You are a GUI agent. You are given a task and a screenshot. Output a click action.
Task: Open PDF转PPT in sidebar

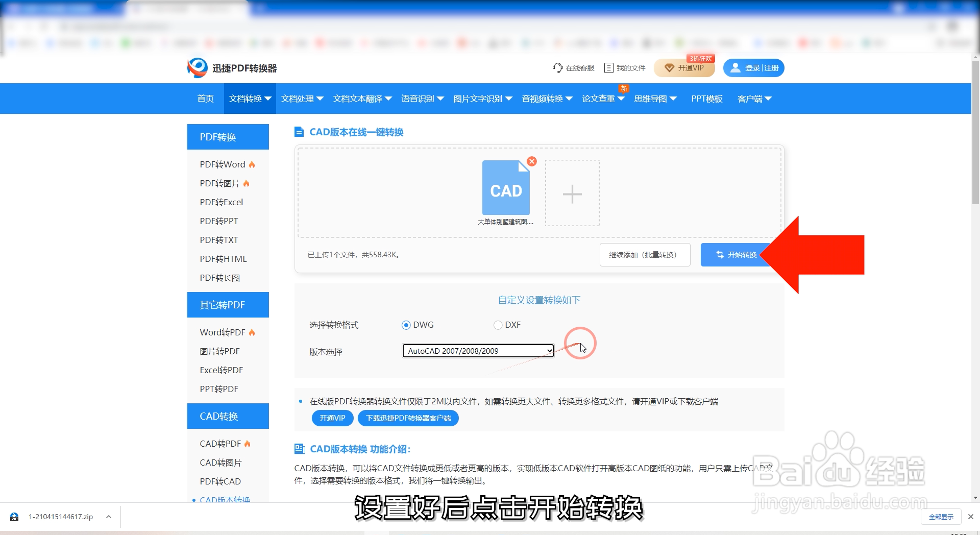tap(219, 221)
